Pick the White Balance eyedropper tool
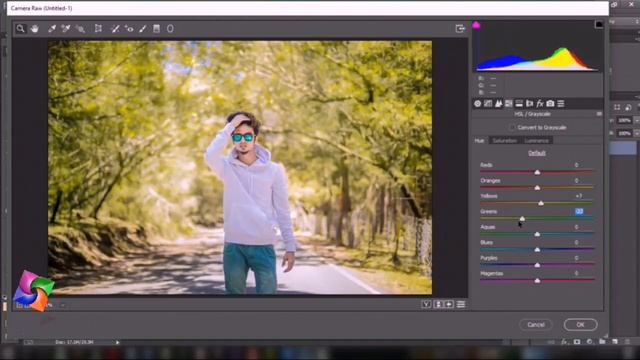This screenshot has height=360, width=640. [x=52, y=29]
